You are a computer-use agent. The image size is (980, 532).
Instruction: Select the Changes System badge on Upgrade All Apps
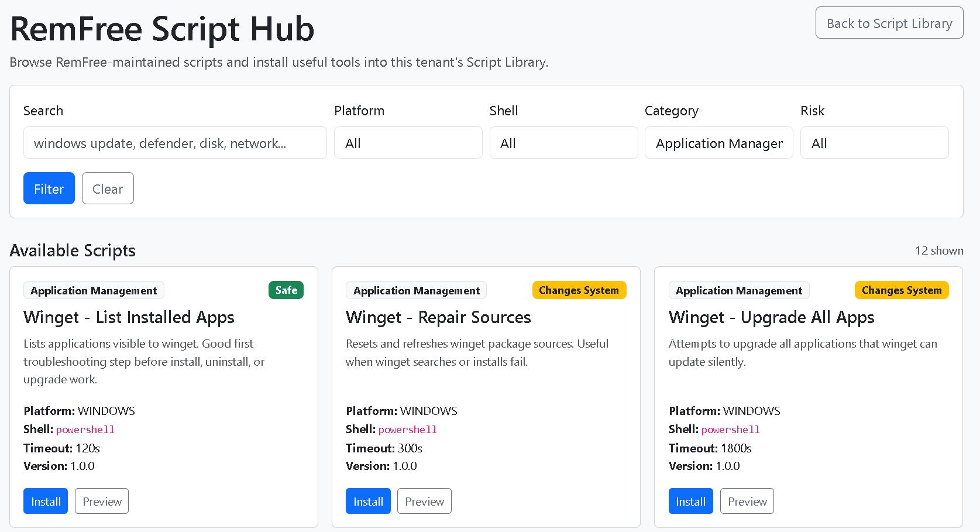[902, 290]
